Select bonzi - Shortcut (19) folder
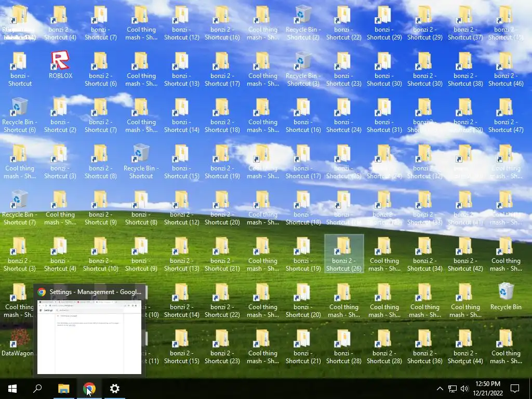Image resolution: width=532 pixels, height=399 pixels. coord(303,254)
